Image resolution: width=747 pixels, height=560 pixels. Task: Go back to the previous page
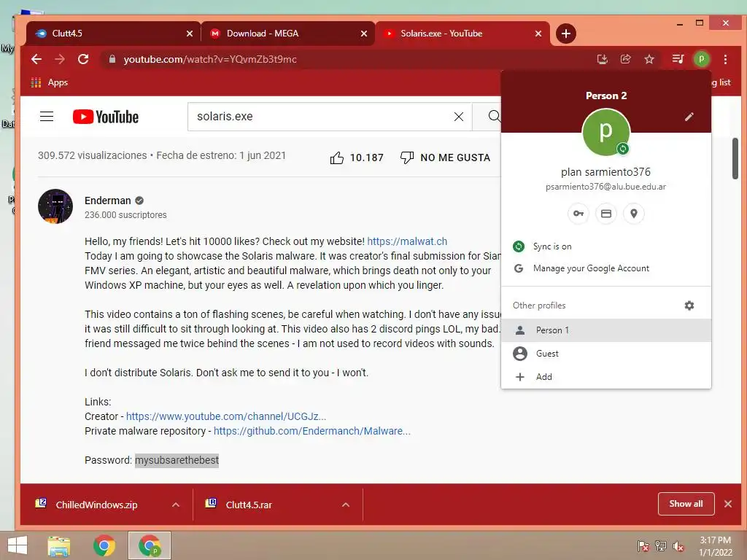click(36, 59)
